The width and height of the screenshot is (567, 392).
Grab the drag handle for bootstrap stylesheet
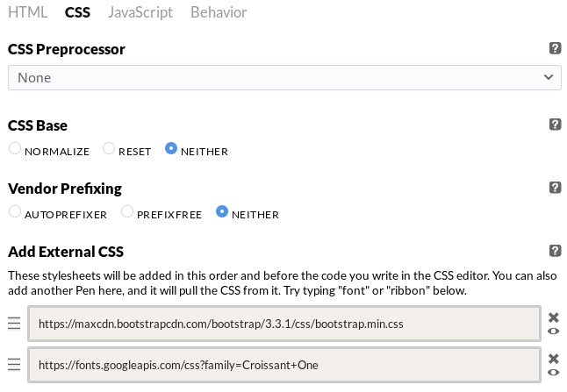pos(14,324)
